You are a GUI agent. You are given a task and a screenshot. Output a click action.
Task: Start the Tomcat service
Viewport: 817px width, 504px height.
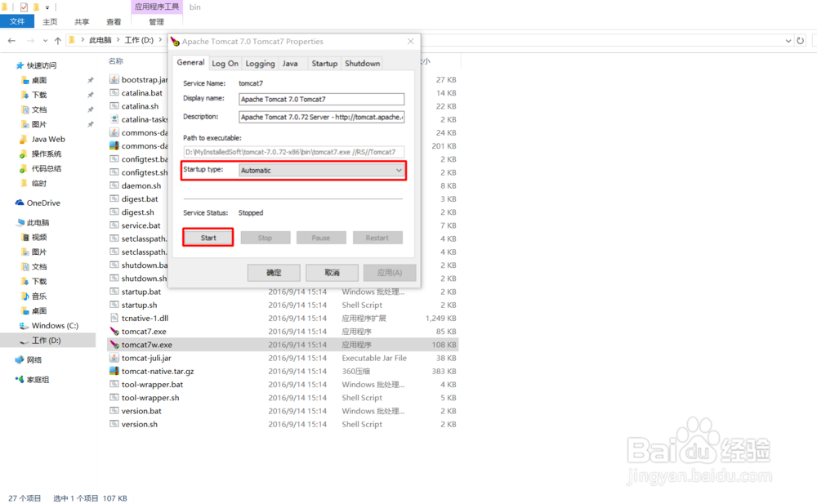coord(208,238)
